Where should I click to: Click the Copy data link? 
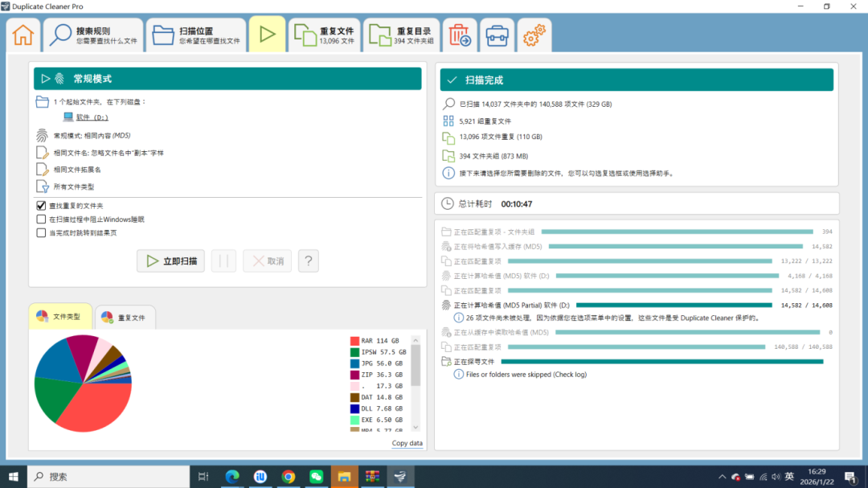pyautogui.click(x=407, y=443)
